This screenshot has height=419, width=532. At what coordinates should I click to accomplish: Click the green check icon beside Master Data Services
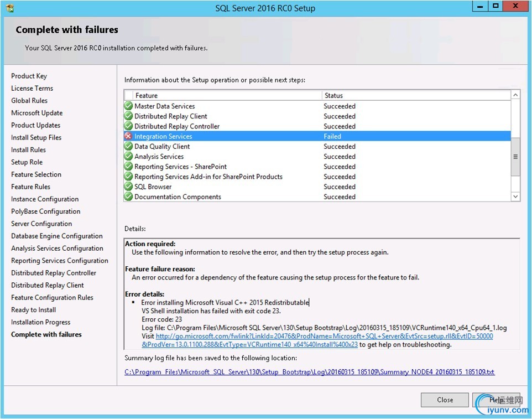(x=128, y=106)
